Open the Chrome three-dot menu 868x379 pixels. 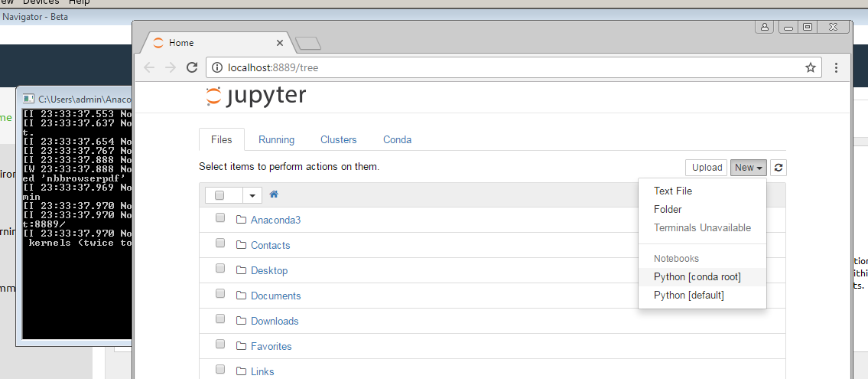[836, 67]
